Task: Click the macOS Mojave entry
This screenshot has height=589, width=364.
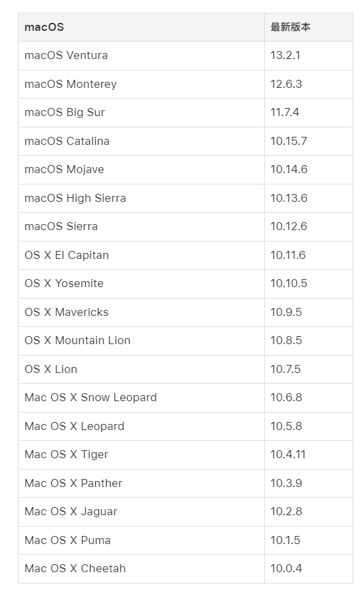Action: (x=141, y=170)
